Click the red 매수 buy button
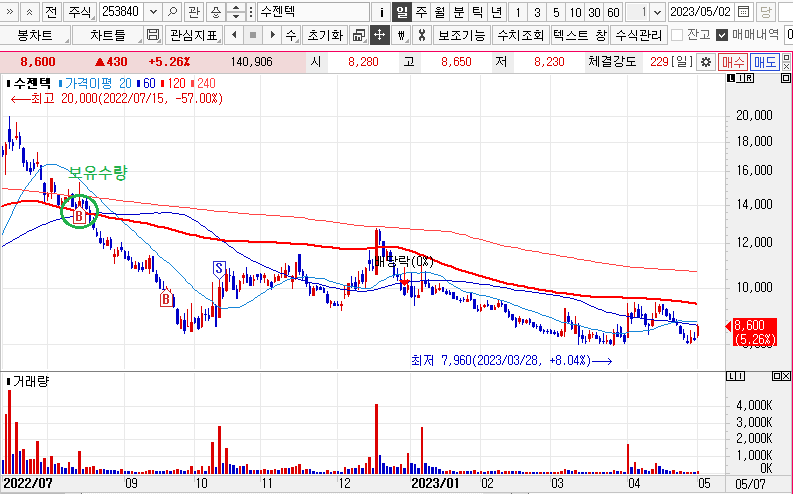Screen dimensions: 793x494 coord(732,62)
